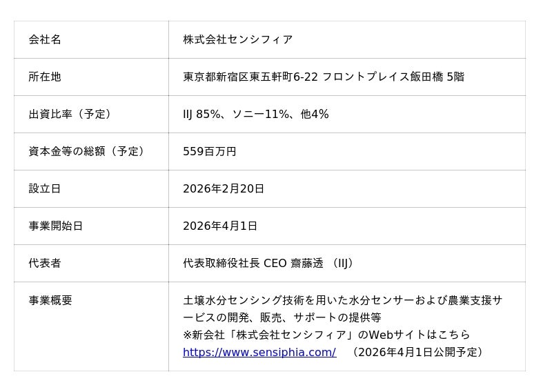The width and height of the screenshot is (552, 392).
Task: Click the 所在地 row label
Action: coord(45,77)
